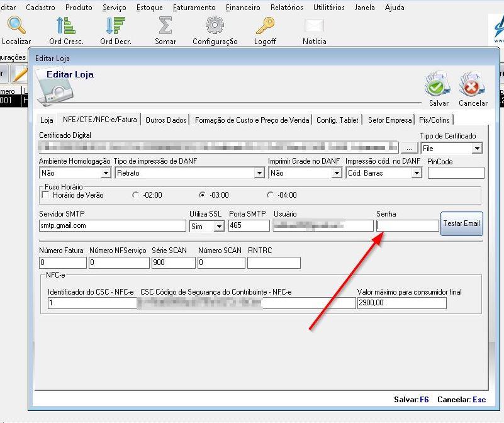The image size is (504, 423).
Task: Click the CSC Código de Segurança field
Action: point(247,303)
